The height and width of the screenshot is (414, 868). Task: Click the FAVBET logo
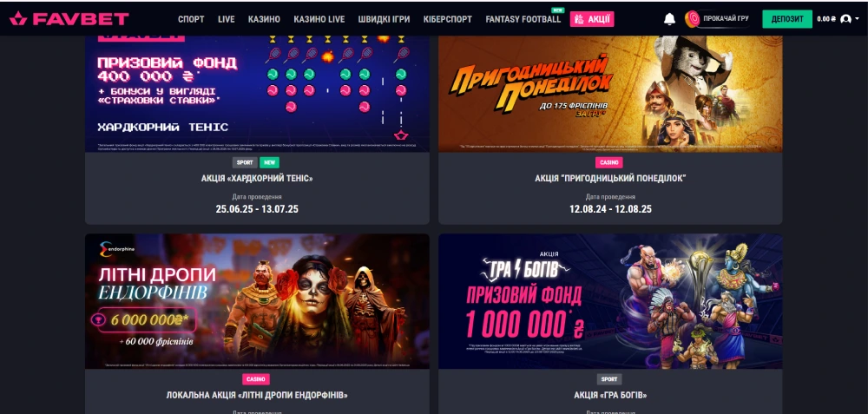click(x=69, y=19)
